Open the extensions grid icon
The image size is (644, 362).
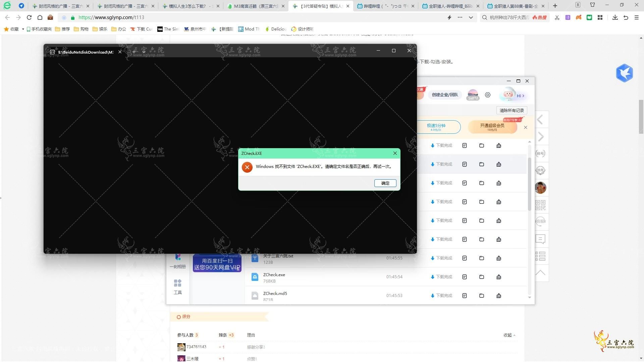(x=600, y=17)
